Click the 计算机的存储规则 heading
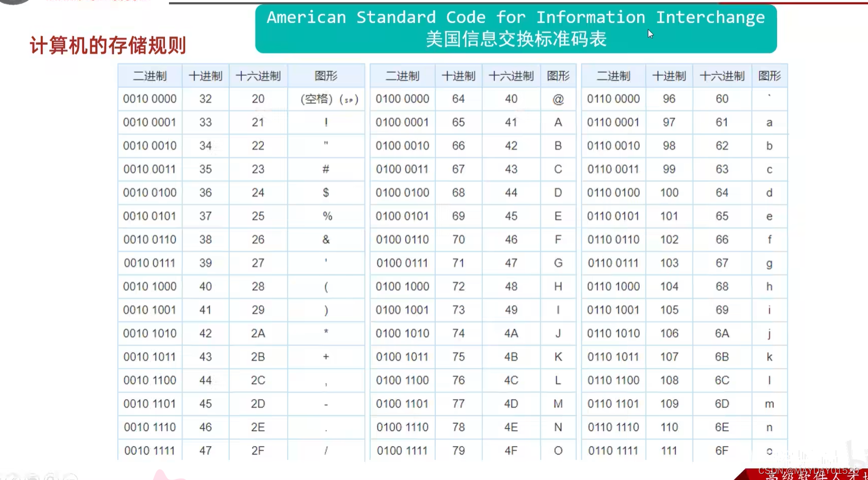This screenshot has height=480, width=868. [x=108, y=45]
